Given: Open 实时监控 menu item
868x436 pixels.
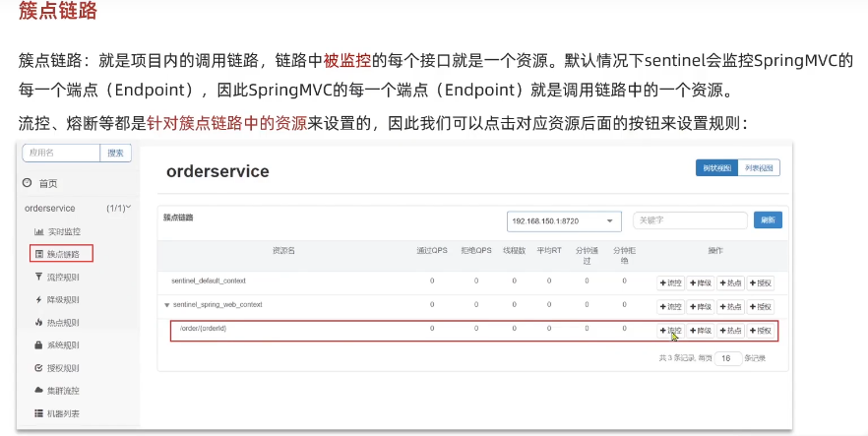Looking at the screenshot, I should pos(64,231).
